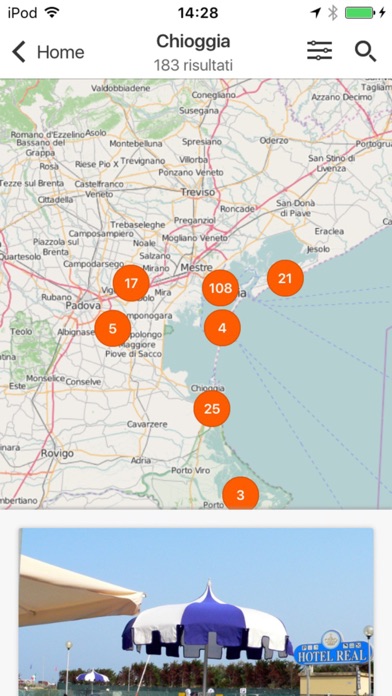
Task: Tap the battery icon in status bar
Action: [360, 13]
